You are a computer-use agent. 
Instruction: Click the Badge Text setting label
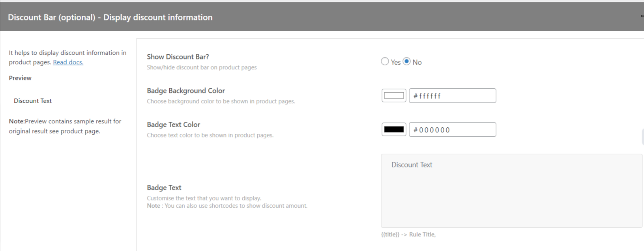[x=164, y=188]
